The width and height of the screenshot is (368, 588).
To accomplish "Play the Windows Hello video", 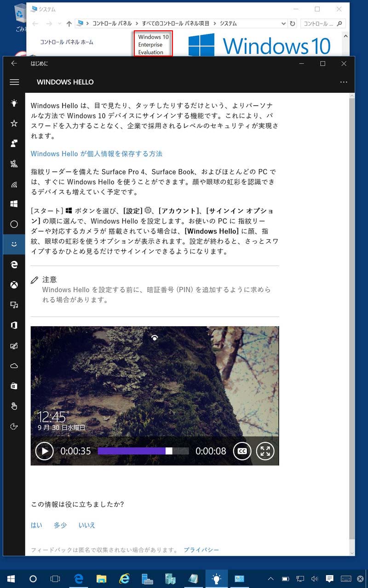I will point(45,451).
